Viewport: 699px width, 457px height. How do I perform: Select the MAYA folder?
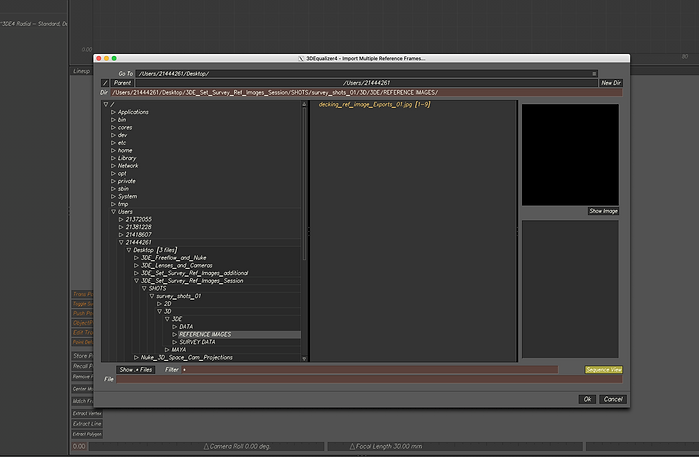[x=179, y=350]
